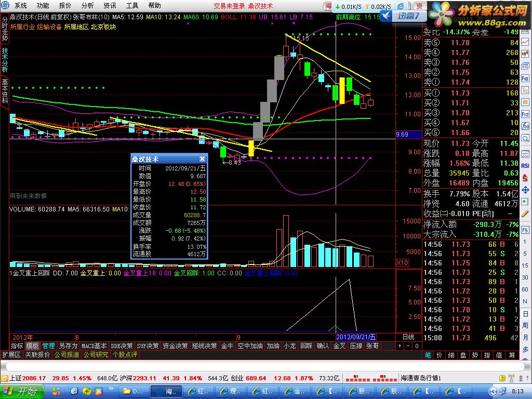
Task: Select the 月 monthly period button
Action: (x=525, y=337)
